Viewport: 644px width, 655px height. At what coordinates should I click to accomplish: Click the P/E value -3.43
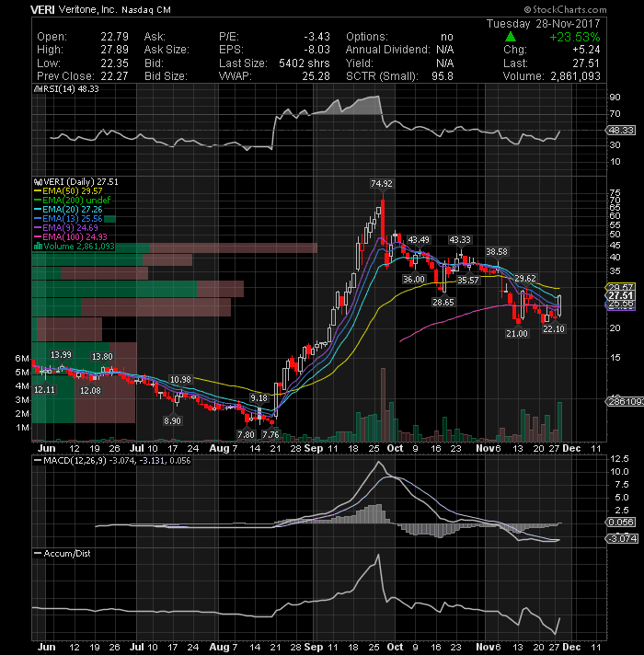[317, 37]
